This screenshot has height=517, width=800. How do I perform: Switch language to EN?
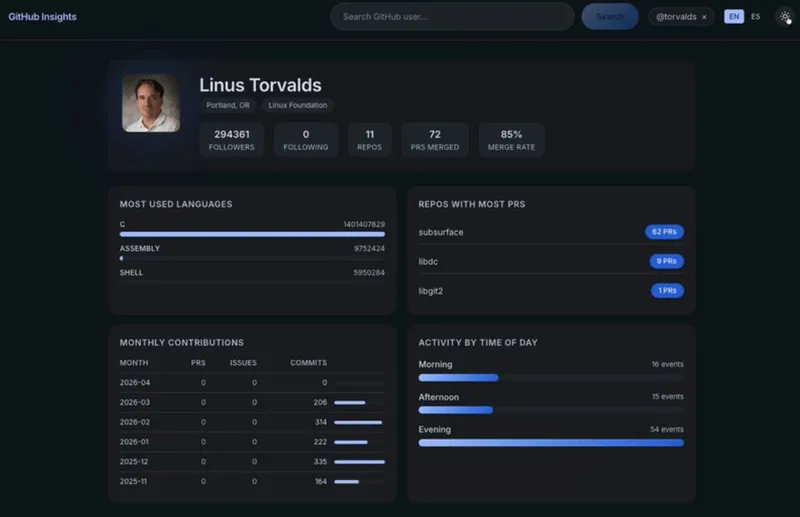(734, 17)
